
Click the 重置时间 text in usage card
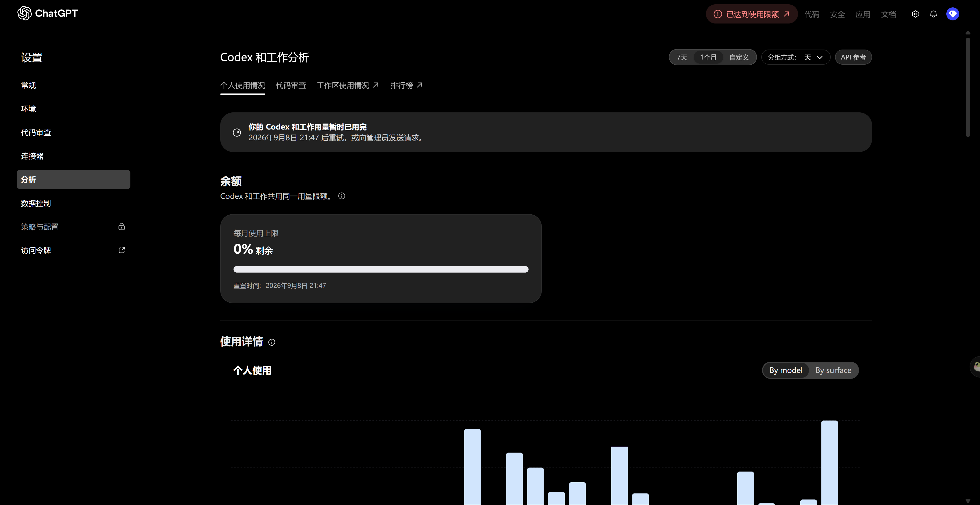(280, 286)
